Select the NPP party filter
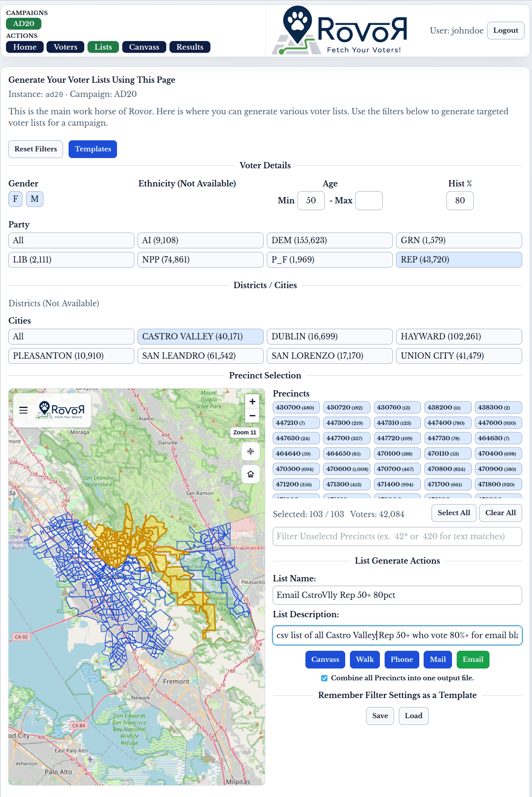This screenshot has width=532, height=797. (x=200, y=260)
